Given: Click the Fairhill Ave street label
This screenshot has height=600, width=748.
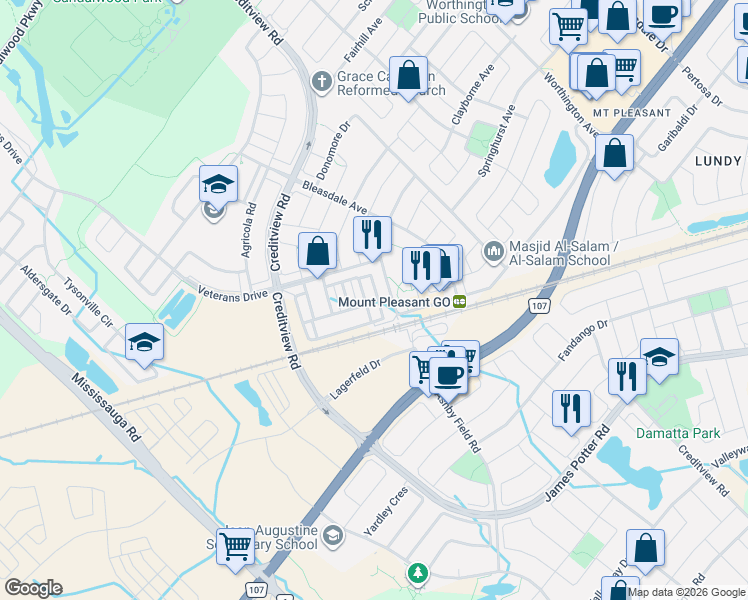Looking at the screenshot, I should [363, 40].
